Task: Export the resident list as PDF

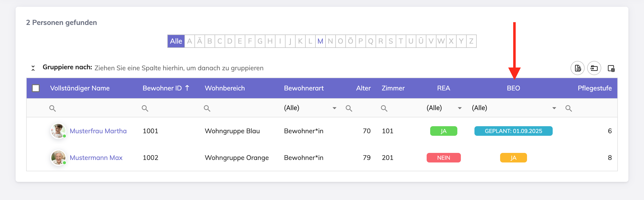Action: pyautogui.click(x=578, y=68)
